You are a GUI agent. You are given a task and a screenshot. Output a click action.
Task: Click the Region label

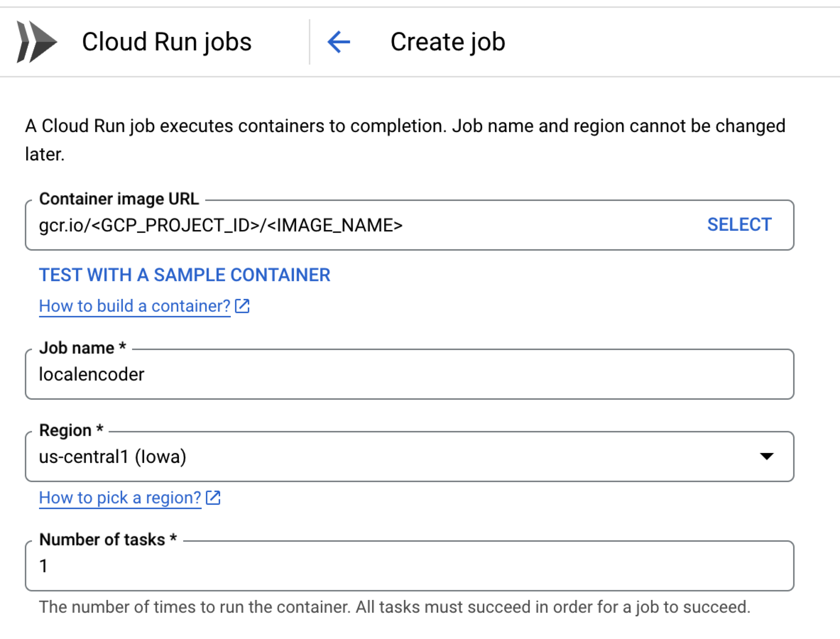(x=71, y=430)
